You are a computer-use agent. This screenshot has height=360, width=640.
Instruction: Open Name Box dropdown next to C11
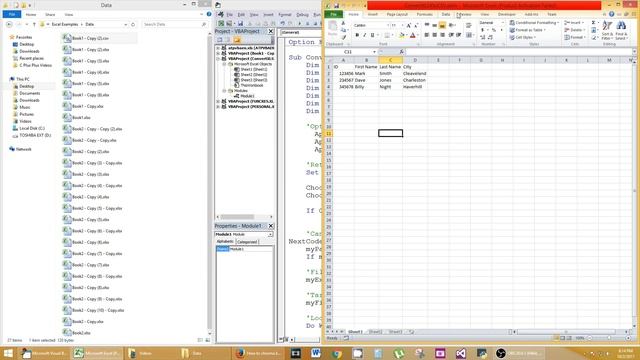(x=374, y=52)
